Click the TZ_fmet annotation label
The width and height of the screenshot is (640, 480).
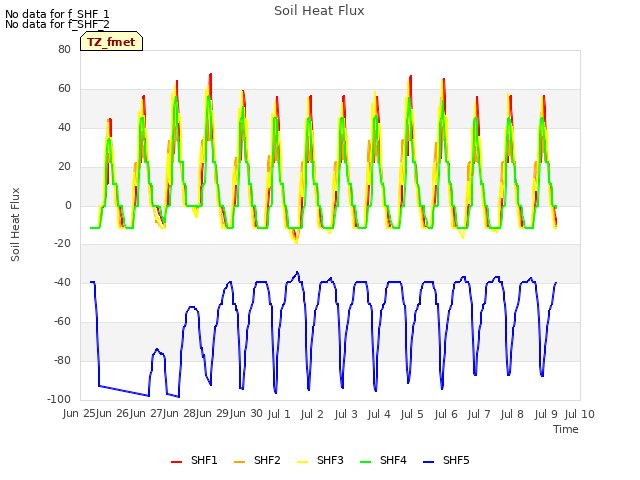[111, 42]
